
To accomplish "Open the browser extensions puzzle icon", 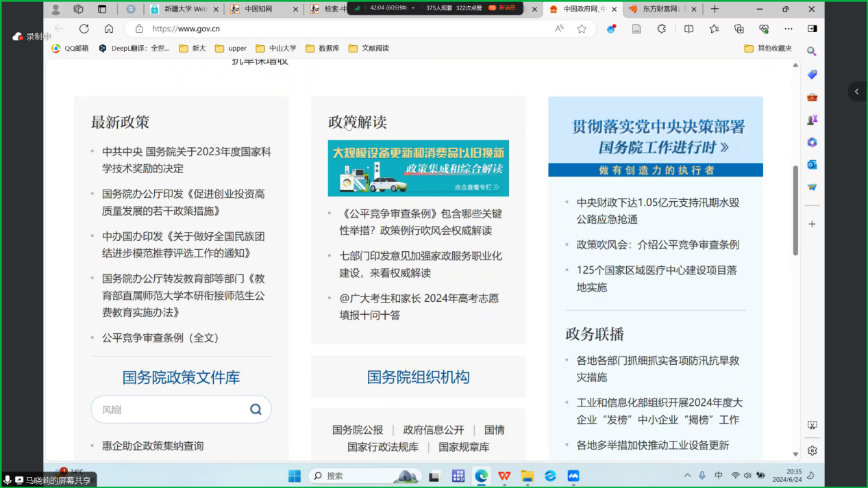I will (661, 29).
